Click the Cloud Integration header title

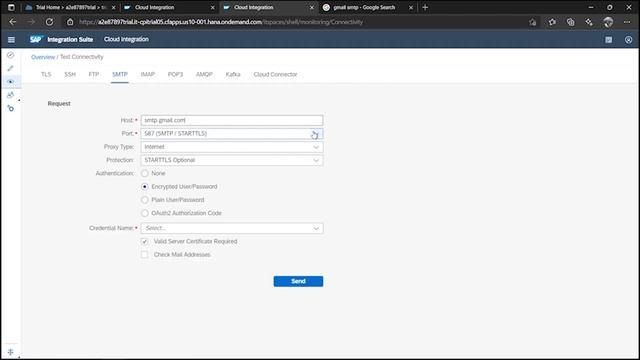(x=126, y=39)
